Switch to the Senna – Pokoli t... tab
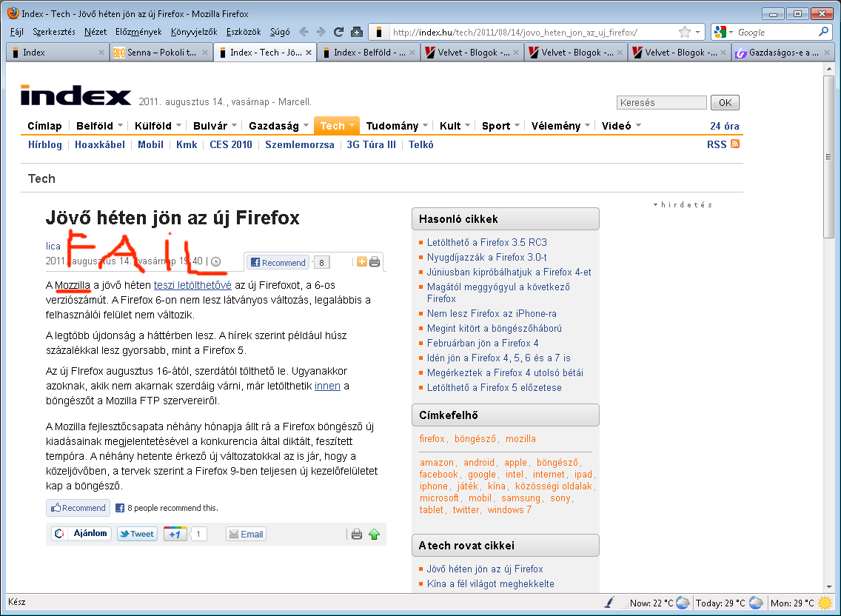 click(161, 53)
